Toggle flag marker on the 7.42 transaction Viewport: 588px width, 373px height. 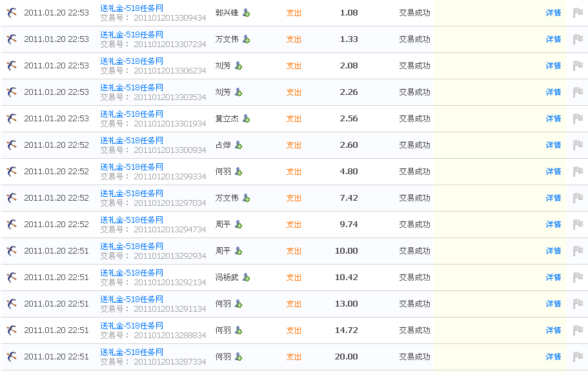click(x=578, y=198)
